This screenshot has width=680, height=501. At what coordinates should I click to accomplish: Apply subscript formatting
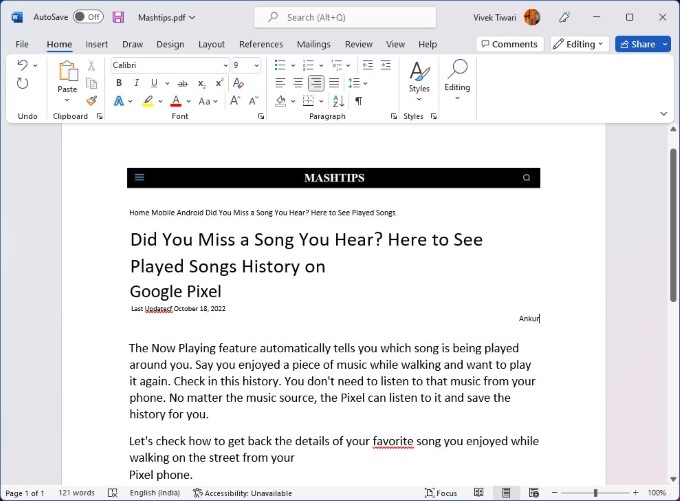click(202, 83)
